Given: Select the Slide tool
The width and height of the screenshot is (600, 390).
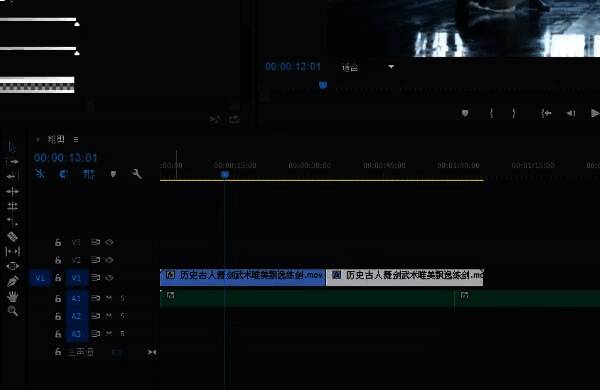Looking at the screenshot, I should [13, 266].
